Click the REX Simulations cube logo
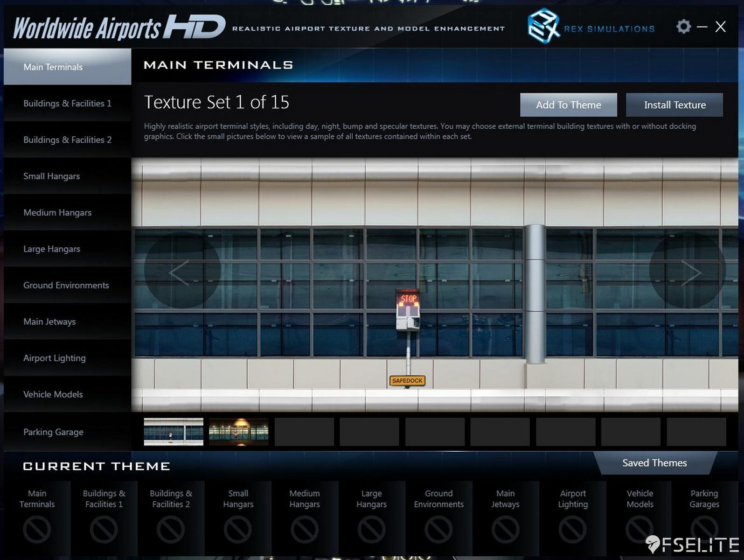Screen dimensions: 744x560 543,26
